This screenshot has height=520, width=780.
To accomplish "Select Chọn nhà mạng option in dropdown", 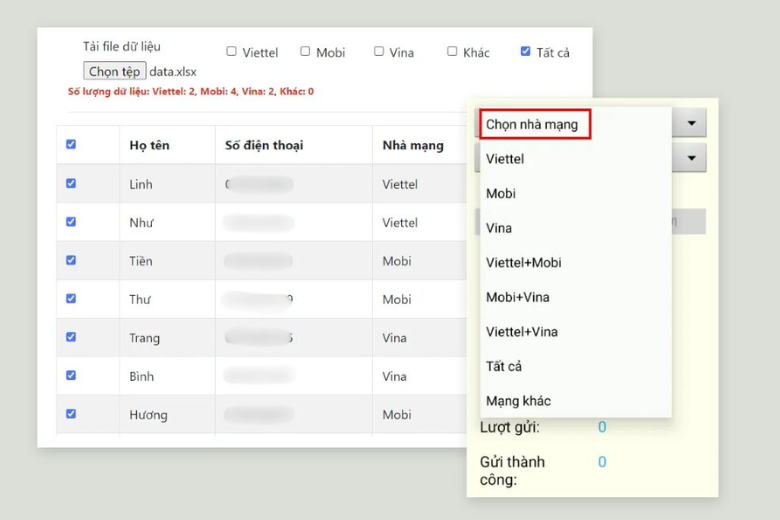I will tap(535, 125).
